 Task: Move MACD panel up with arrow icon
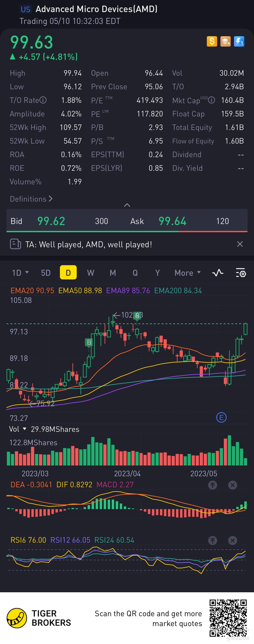coord(213,485)
